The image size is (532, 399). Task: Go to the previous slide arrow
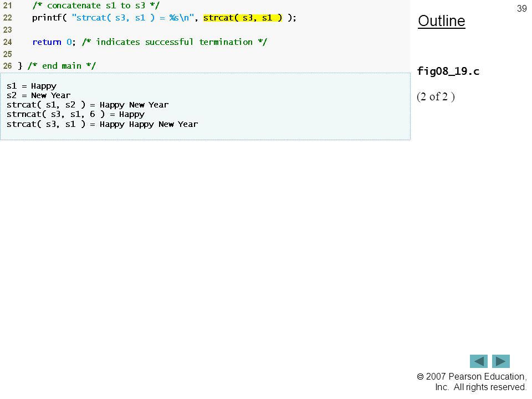click(x=478, y=361)
